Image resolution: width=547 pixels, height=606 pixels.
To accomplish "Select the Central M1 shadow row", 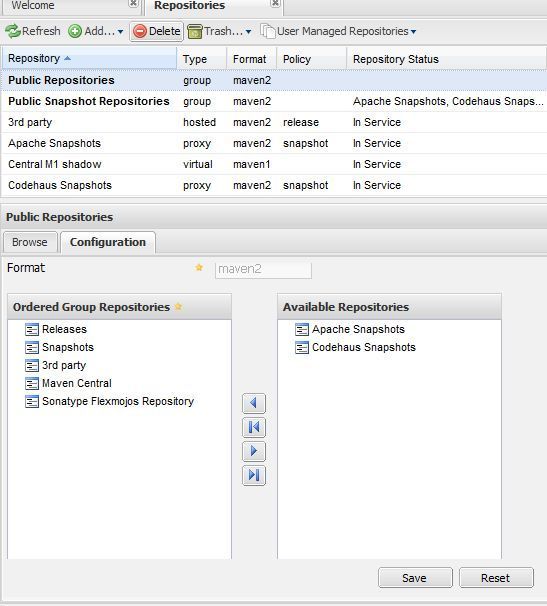I will pos(274,164).
